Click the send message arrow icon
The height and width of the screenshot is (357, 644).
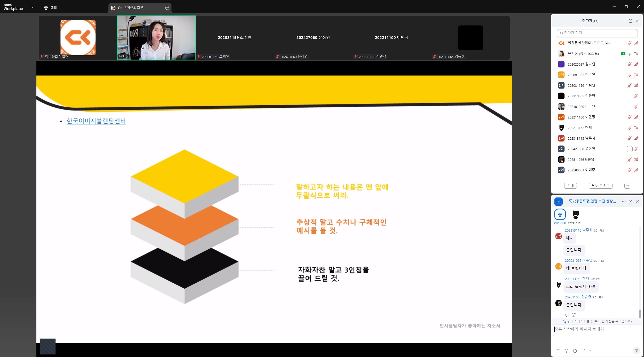[x=636, y=351]
